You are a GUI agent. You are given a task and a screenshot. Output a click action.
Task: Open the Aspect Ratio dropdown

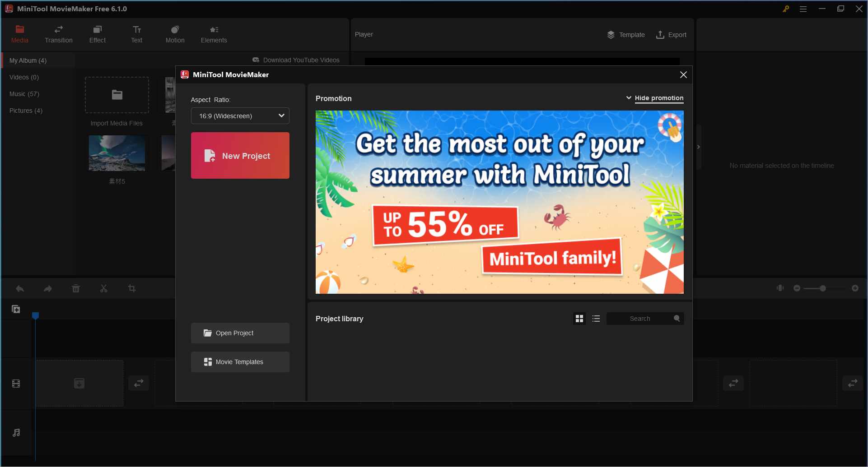pos(240,116)
